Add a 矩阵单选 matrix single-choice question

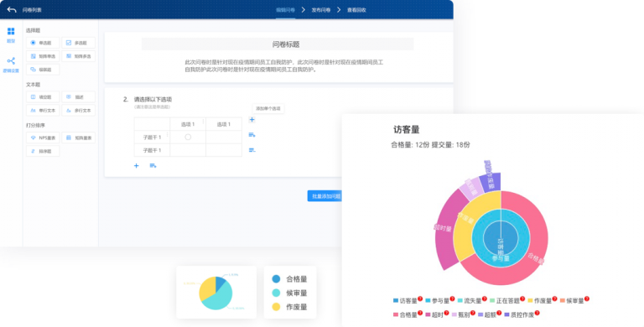click(x=43, y=56)
